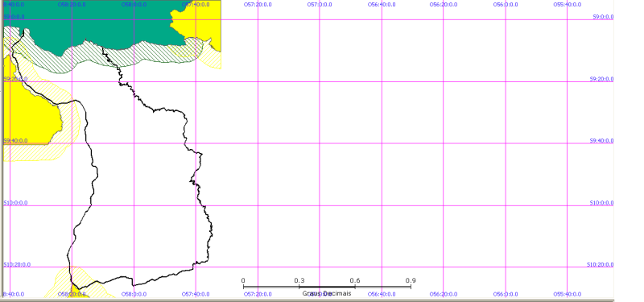Click the right-side S10:20:0.0 latitude label
The width and height of the screenshot is (644, 302).
(600, 265)
